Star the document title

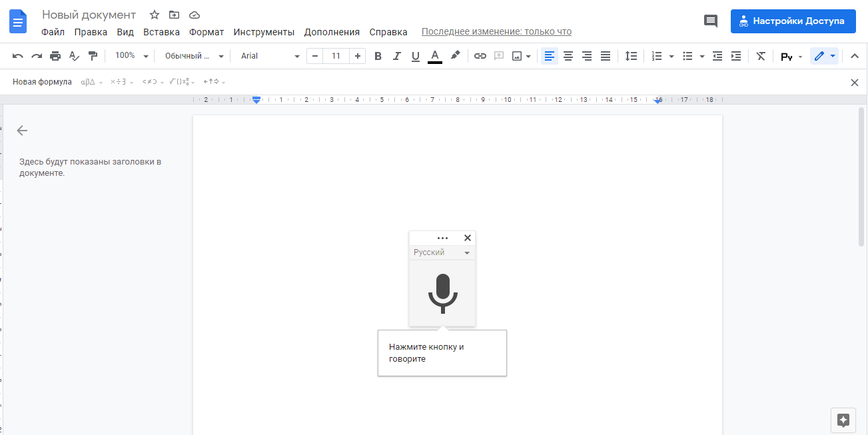pyautogui.click(x=155, y=15)
